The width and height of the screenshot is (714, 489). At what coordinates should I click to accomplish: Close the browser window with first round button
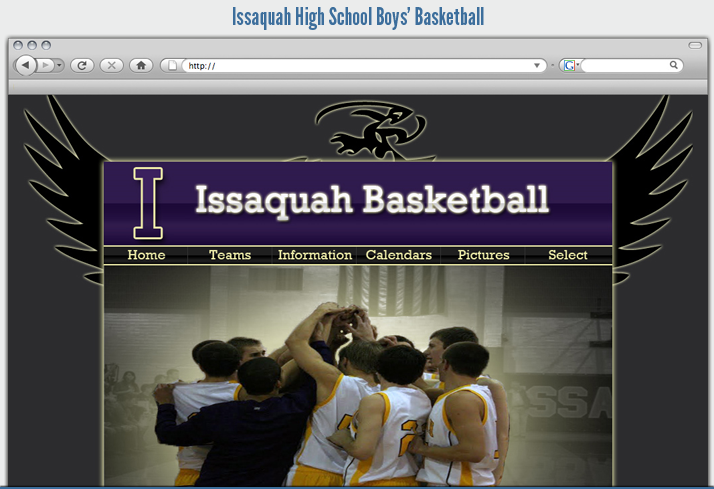pyautogui.click(x=18, y=45)
